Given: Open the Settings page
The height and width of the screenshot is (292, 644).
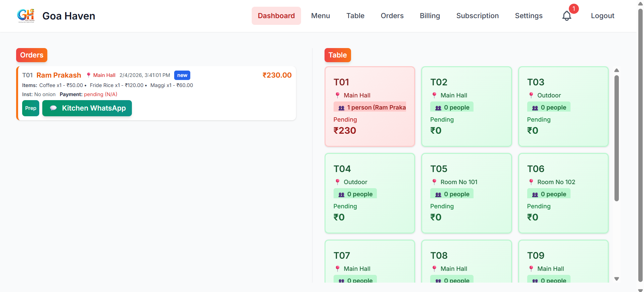Looking at the screenshot, I should [x=529, y=16].
